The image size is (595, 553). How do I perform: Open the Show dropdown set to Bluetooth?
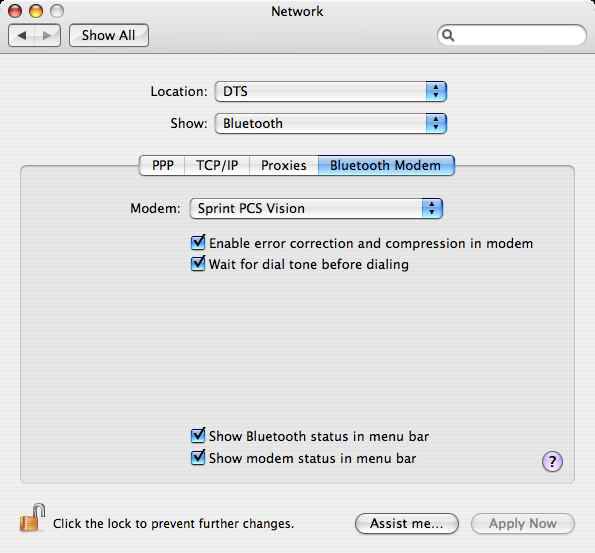[x=331, y=123]
